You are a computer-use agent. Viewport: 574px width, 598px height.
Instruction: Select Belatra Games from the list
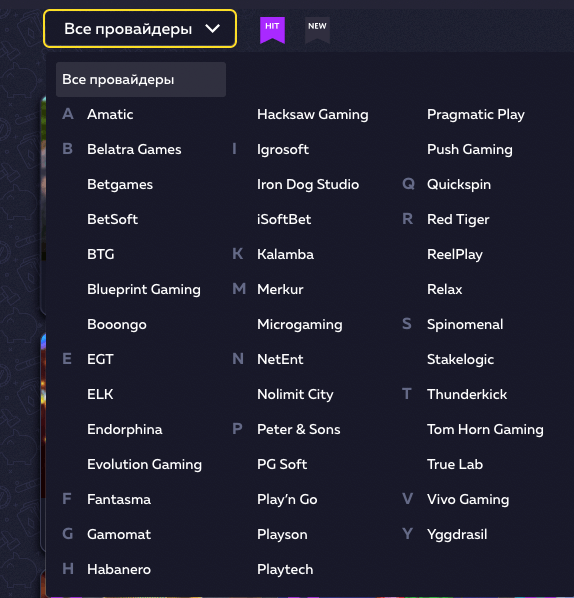134,150
